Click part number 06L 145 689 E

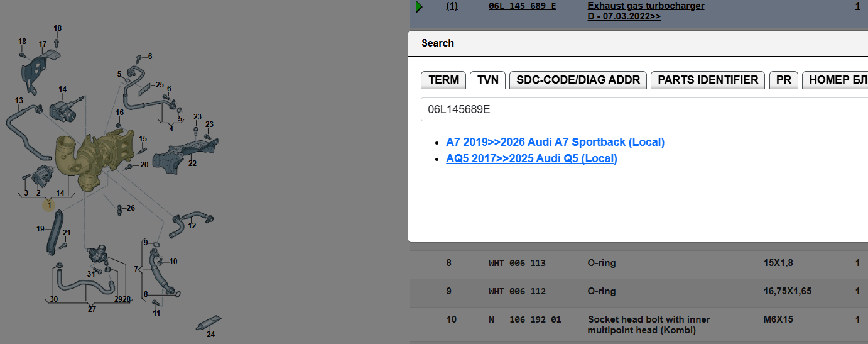tap(522, 6)
